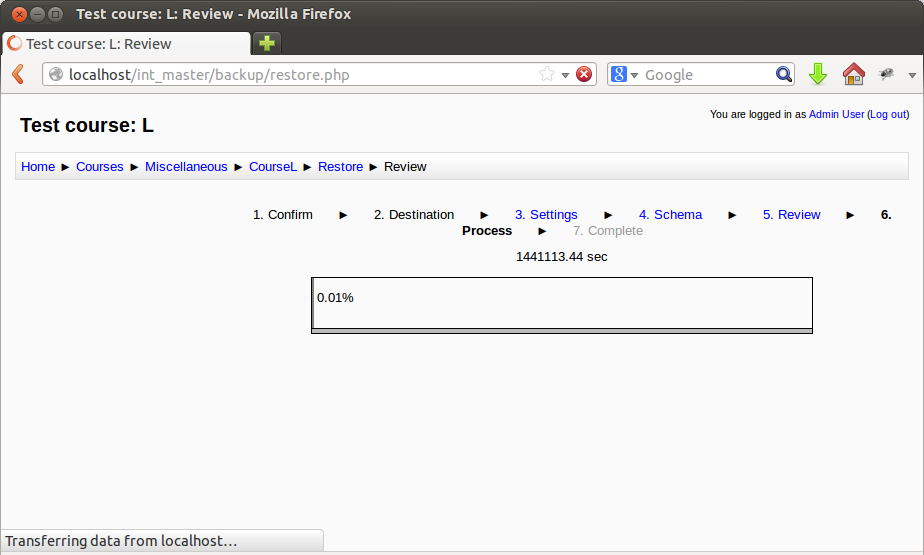Close the Firefox window
The image size is (924, 555).
click(19, 14)
